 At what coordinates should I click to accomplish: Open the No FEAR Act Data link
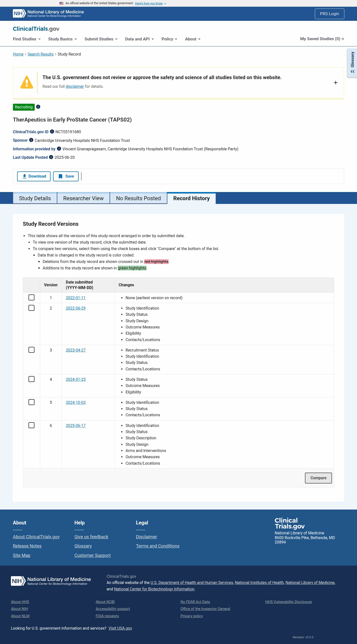point(195,602)
